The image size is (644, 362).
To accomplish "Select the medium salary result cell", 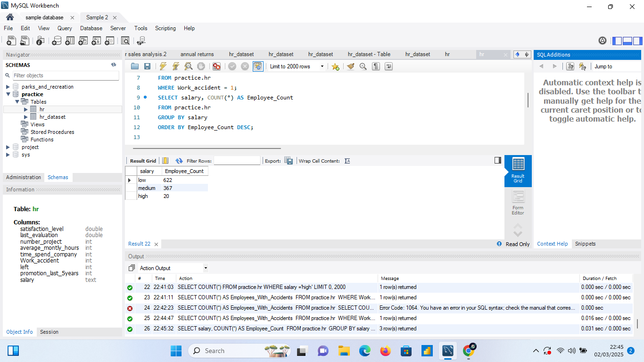I will [x=149, y=188].
